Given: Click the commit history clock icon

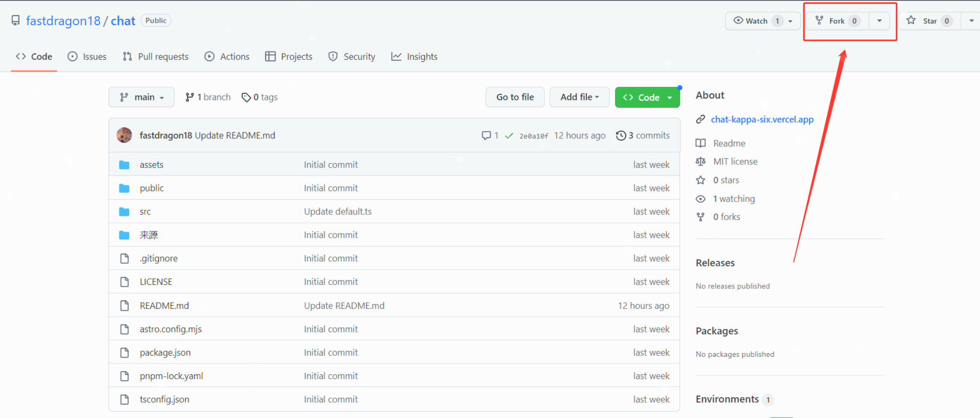Looking at the screenshot, I should (x=621, y=135).
